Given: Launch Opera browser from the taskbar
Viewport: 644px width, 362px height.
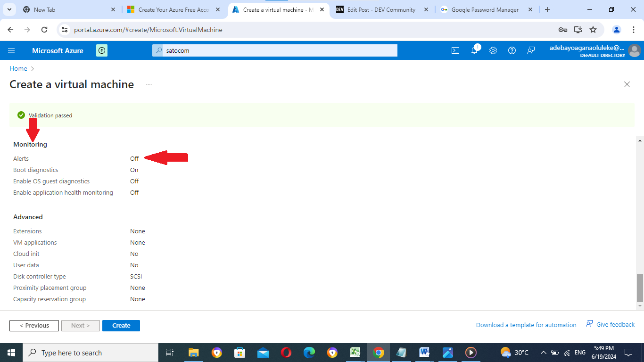Looking at the screenshot, I should pyautogui.click(x=286, y=353).
